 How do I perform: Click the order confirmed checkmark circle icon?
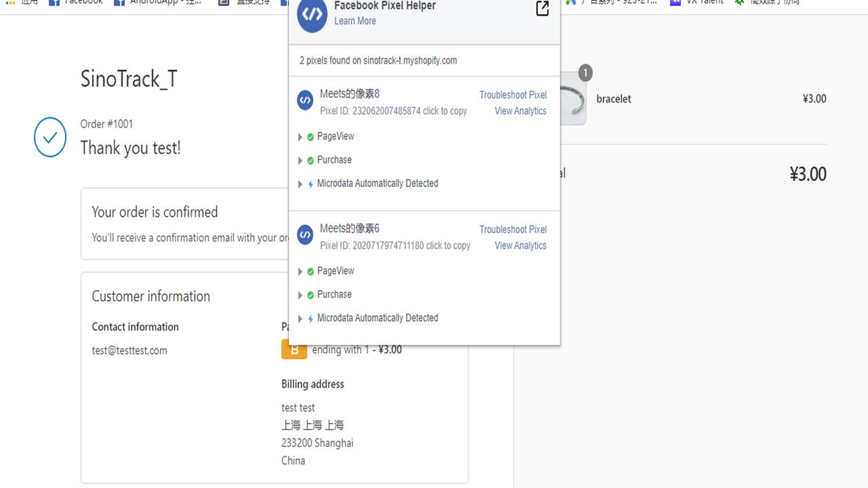(50, 137)
